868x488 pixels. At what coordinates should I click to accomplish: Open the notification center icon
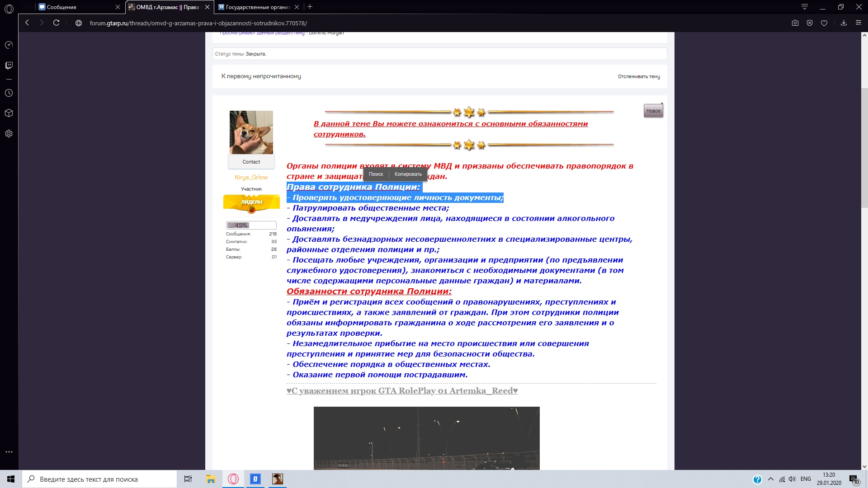tap(854, 479)
